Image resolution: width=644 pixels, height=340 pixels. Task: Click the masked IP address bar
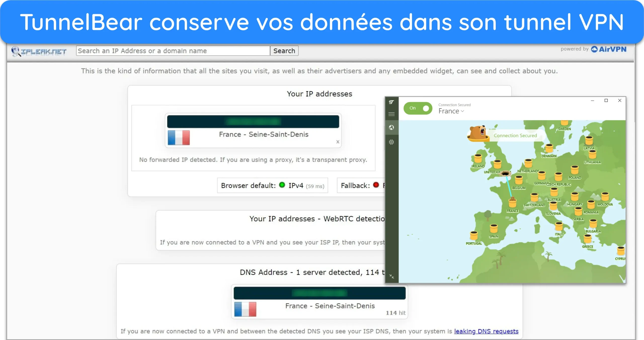click(253, 122)
